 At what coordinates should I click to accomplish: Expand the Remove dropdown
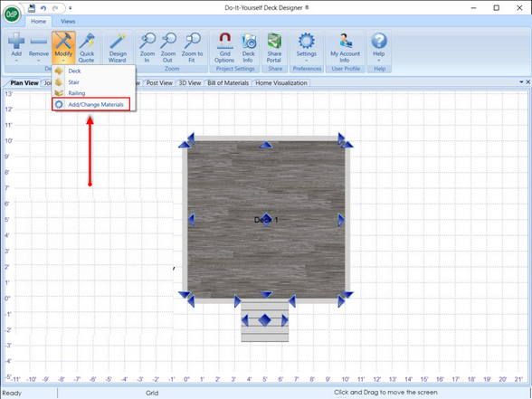point(38,48)
